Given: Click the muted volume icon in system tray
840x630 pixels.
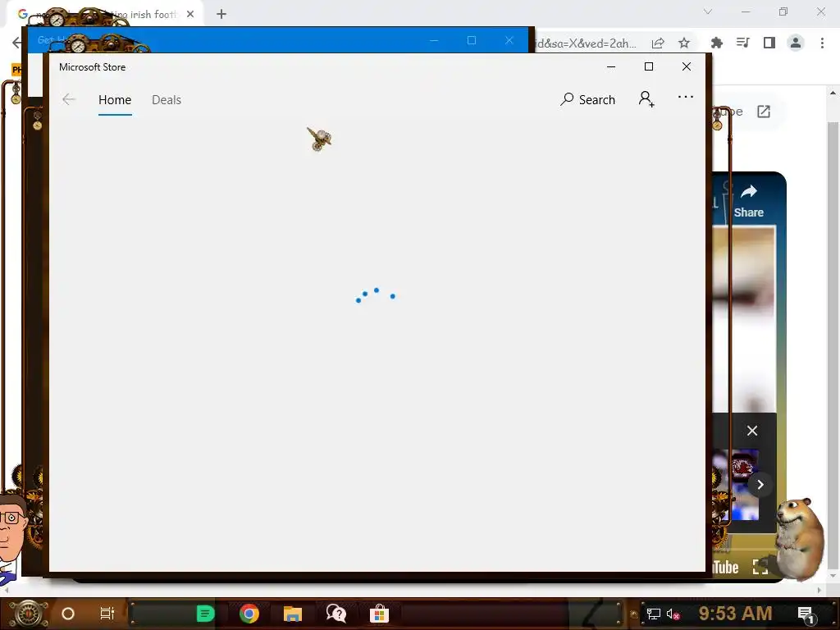Looking at the screenshot, I should 673,614.
